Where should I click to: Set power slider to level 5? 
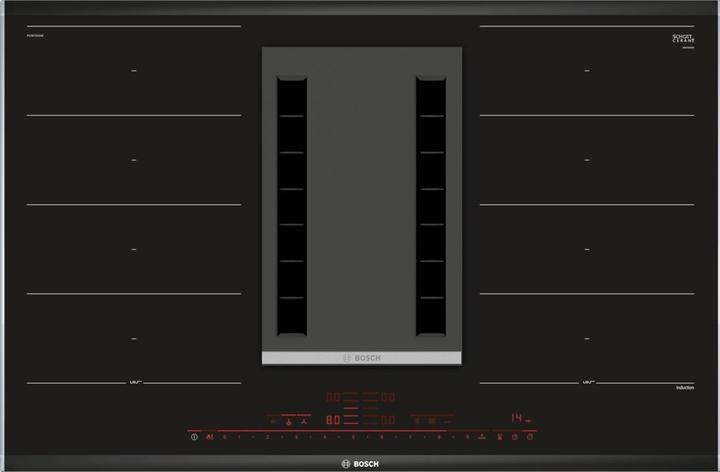pos(353,437)
